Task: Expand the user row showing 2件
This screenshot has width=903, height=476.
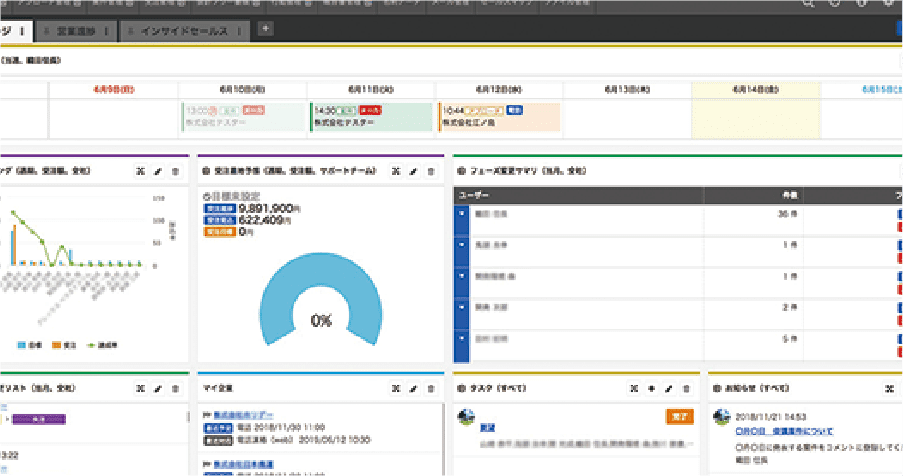Action: tap(462, 308)
